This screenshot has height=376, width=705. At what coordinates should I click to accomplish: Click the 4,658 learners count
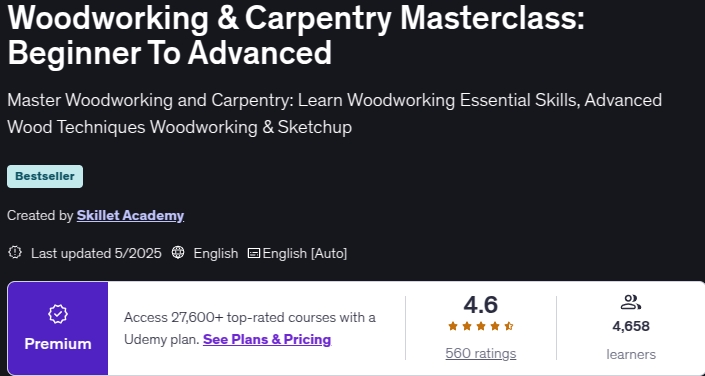pos(631,326)
